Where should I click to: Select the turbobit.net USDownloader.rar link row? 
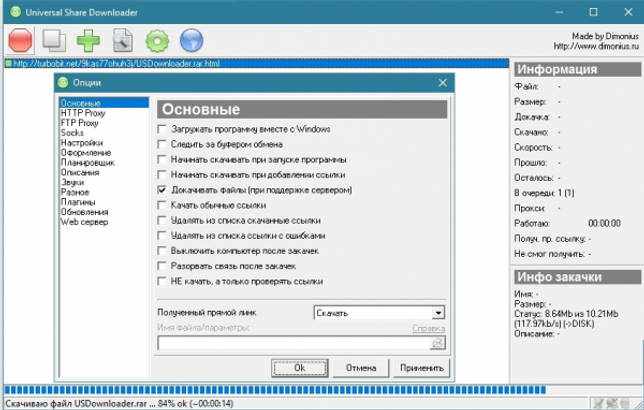tap(256, 63)
